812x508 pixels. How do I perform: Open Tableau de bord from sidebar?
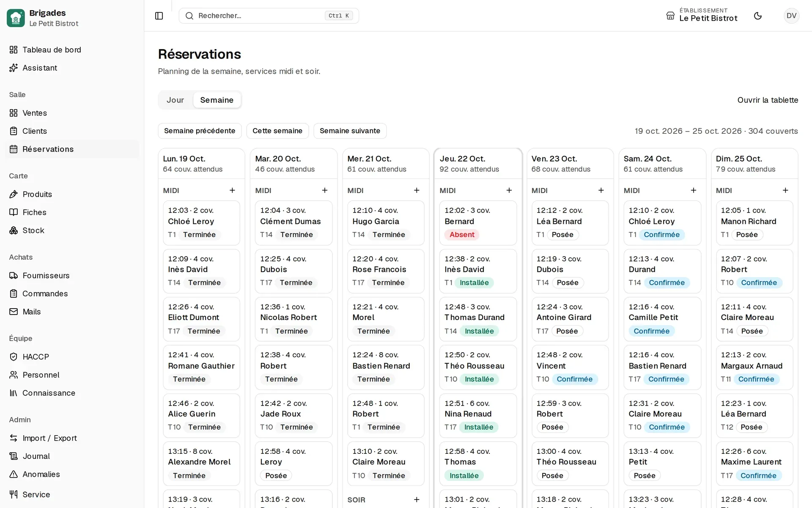point(72,50)
